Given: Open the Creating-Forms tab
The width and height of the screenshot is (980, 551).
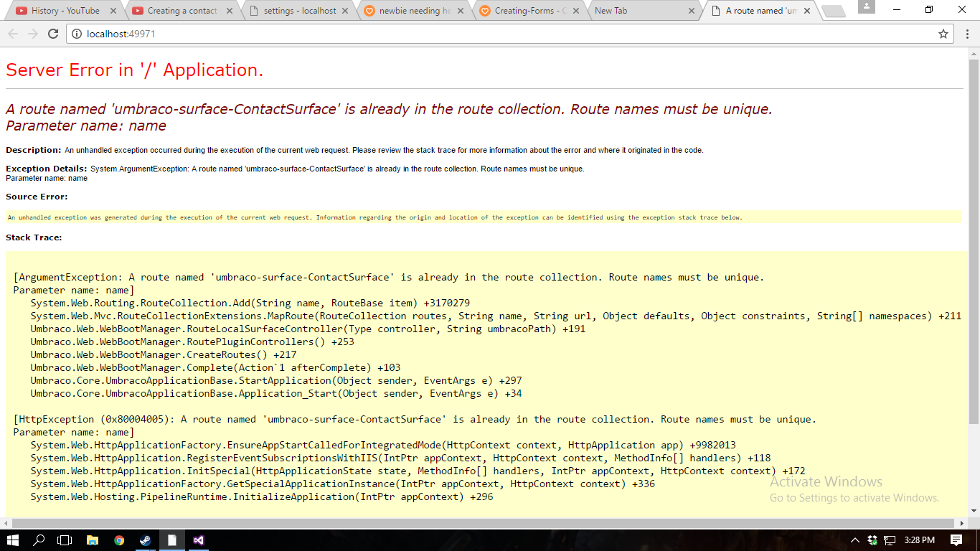Looking at the screenshot, I should (529, 11).
